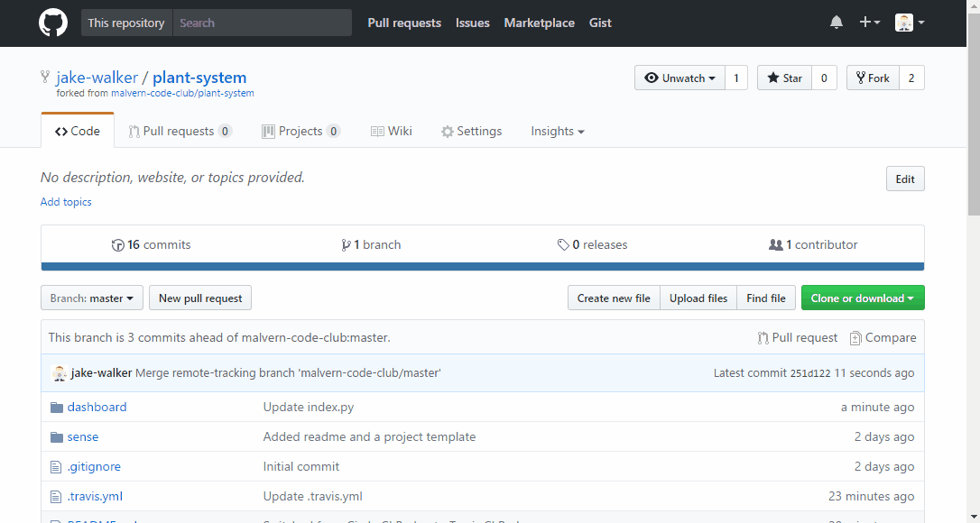Open the dashboard folder

(x=97, y=408)
